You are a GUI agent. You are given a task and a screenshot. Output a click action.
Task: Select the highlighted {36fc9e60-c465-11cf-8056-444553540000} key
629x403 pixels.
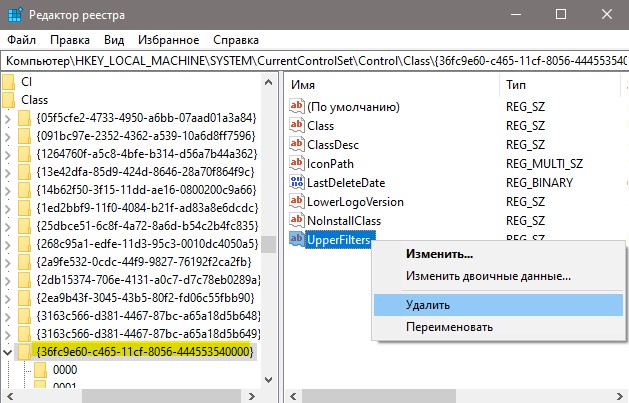[145, 352]
